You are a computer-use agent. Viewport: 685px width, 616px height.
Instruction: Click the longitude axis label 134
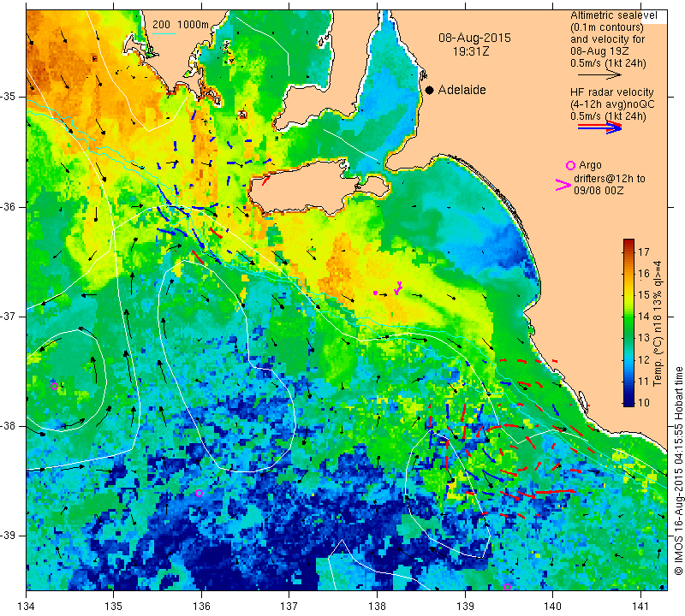pyautogui.click(x=27, y=606)
